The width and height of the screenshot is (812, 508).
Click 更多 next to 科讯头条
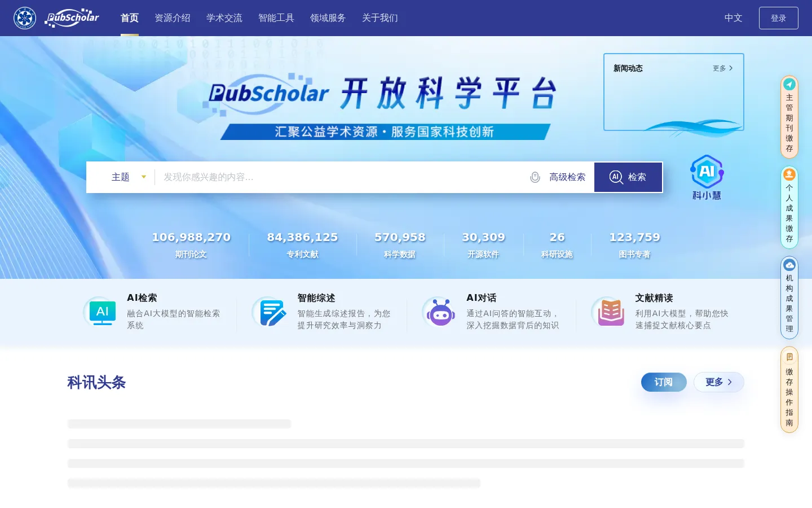click(719, 382)
